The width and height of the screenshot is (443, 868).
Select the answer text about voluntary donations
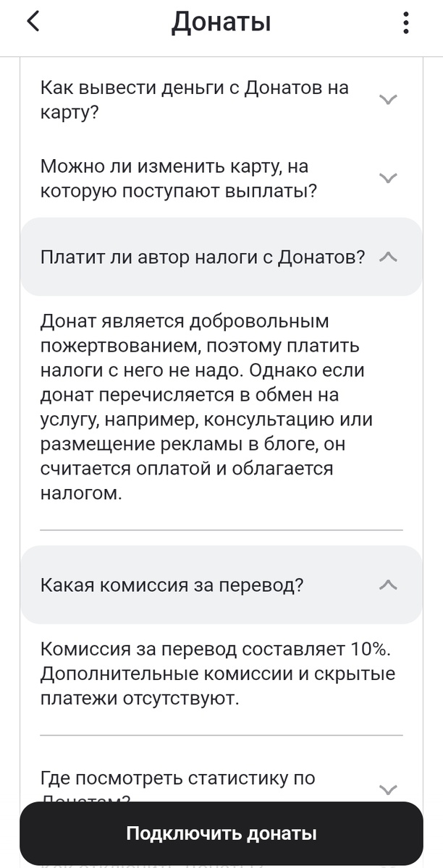(217, 405)
